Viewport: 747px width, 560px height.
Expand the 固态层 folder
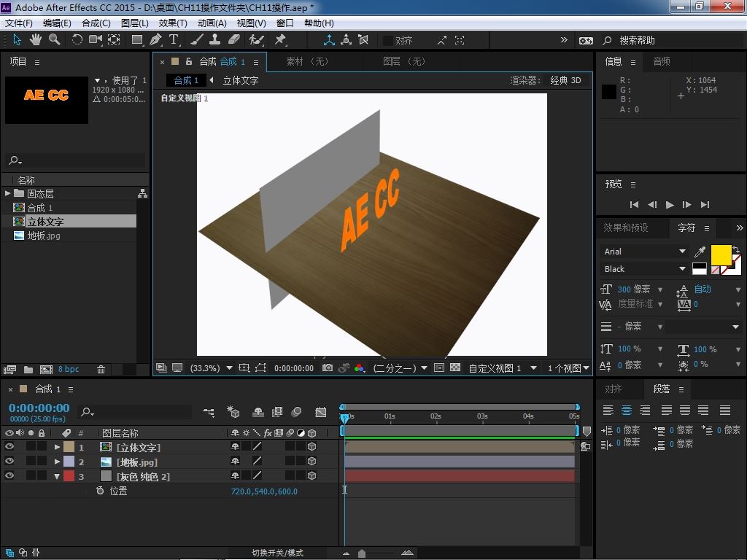pos(7,193)
